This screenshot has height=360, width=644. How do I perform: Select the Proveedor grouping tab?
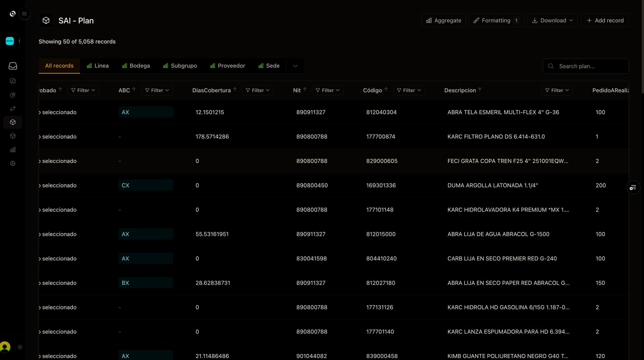(x=227, y=66)
